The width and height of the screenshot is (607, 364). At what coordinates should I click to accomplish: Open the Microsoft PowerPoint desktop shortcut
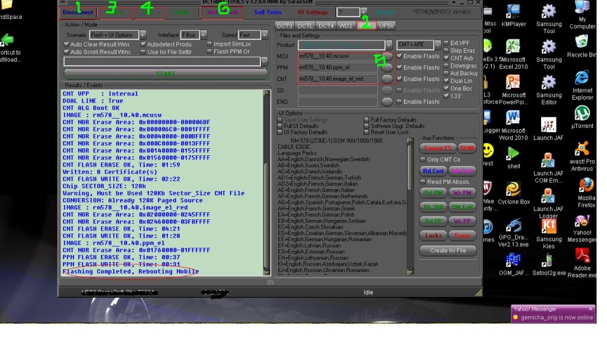pyautogui.click(x=513, y=90)
